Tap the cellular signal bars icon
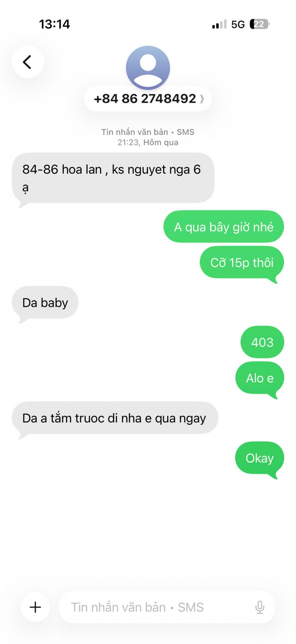The image size is (296, 644). tap(219, 24)
